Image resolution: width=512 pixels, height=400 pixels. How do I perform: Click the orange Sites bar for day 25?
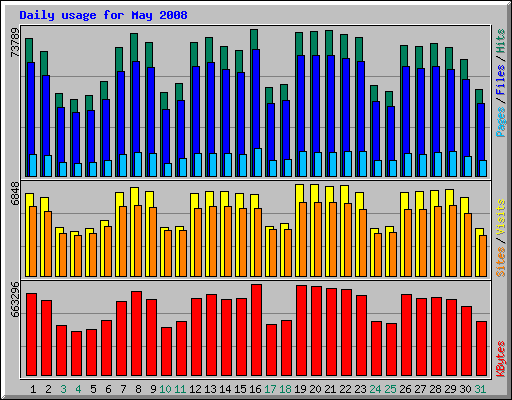pyautogui.click(x=393, y=254)
